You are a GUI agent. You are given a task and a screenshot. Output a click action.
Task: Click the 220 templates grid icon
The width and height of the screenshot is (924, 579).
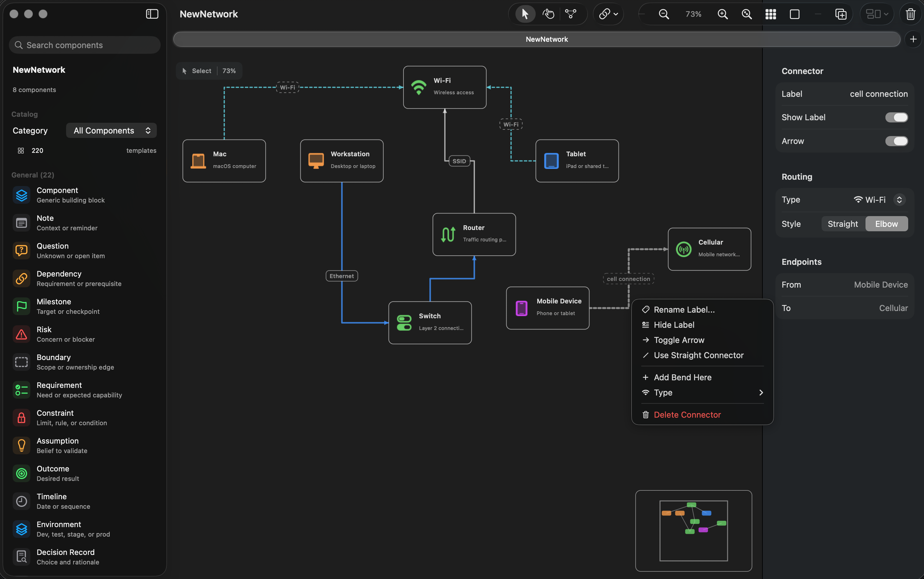(x=21, y=151)
